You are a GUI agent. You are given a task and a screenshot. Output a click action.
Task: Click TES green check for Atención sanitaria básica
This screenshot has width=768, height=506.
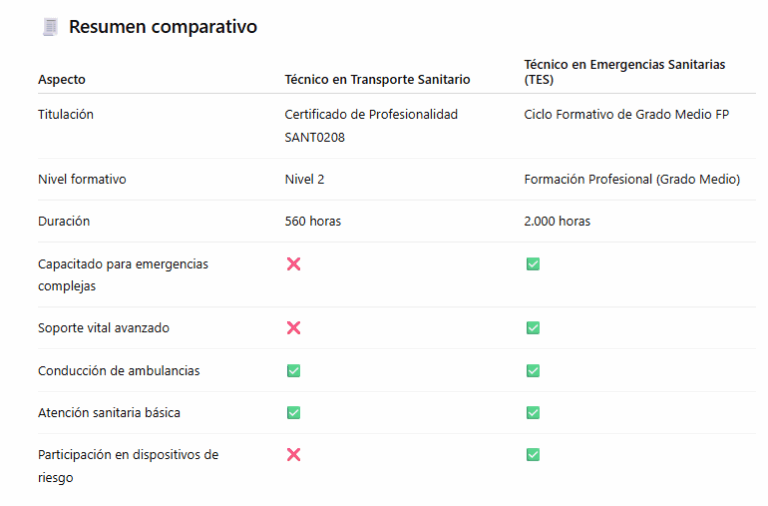(x=533, y=413)
